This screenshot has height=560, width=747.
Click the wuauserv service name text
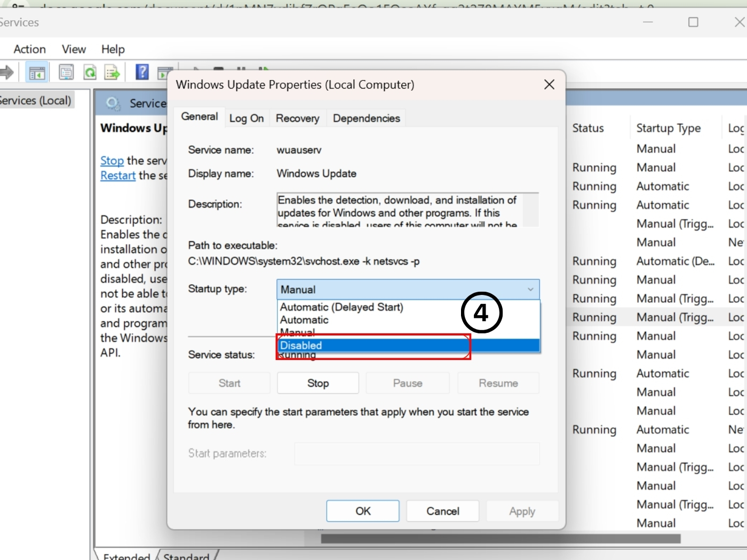coord(299,150)
